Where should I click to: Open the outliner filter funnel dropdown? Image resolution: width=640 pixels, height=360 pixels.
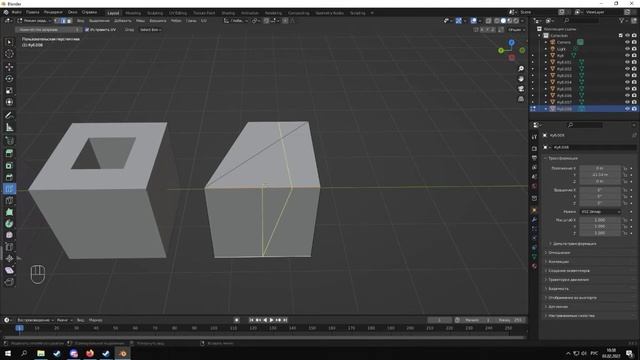(x=623, y=20)
